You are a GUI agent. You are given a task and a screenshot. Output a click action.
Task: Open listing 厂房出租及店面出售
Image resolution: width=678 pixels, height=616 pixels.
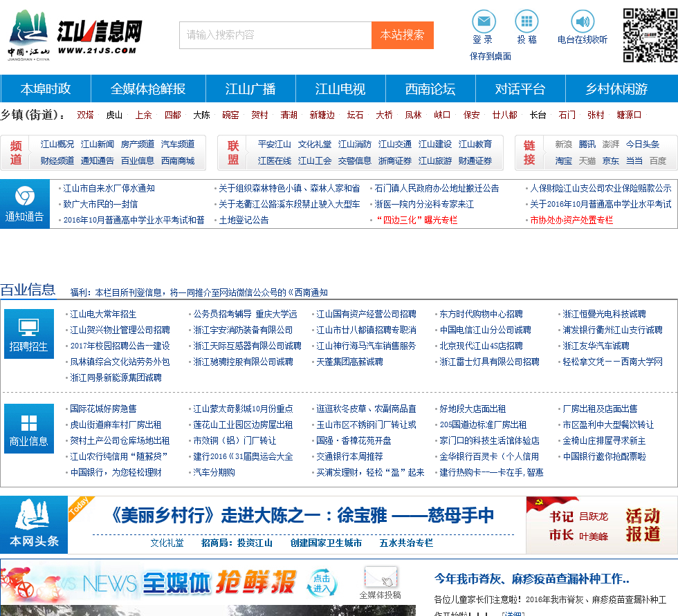pos(600,409)
